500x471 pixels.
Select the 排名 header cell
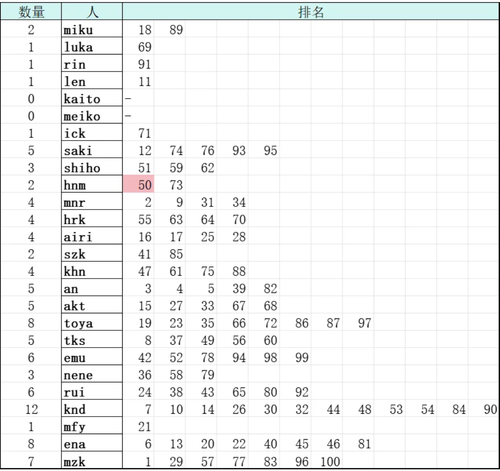311,12
